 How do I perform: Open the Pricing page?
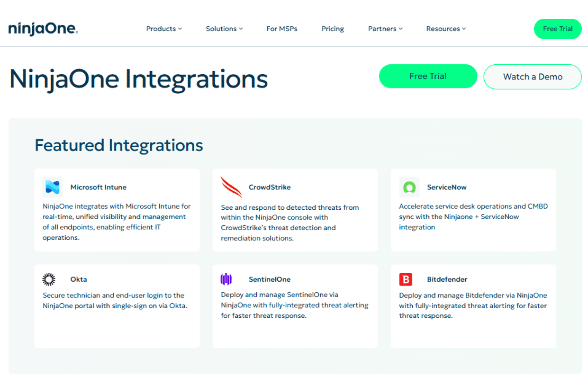click(333, 29)
